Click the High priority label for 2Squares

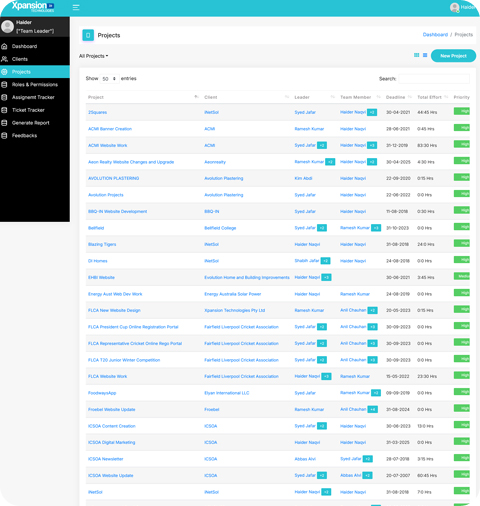click(462, 111)
